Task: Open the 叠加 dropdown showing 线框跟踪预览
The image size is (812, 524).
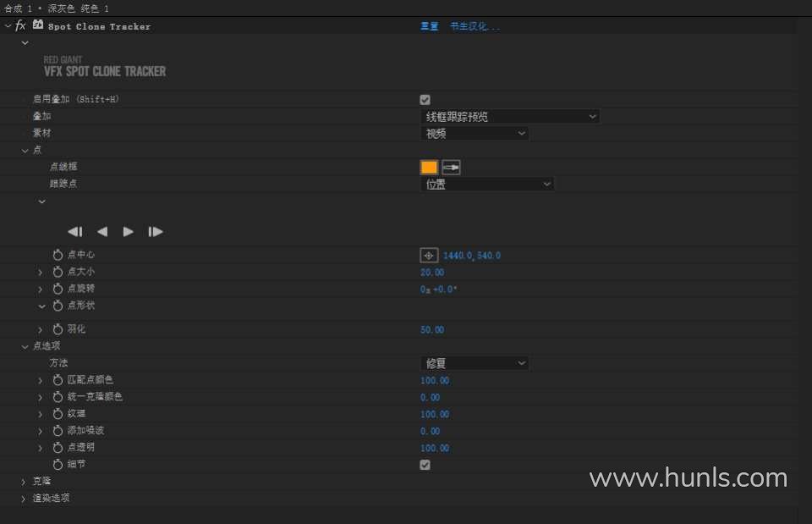Action: [510, 117]
